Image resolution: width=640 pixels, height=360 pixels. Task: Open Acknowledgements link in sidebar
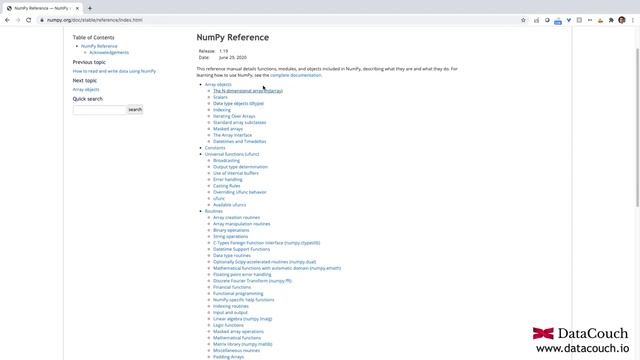pyautogui.click(x=109, y=52)
